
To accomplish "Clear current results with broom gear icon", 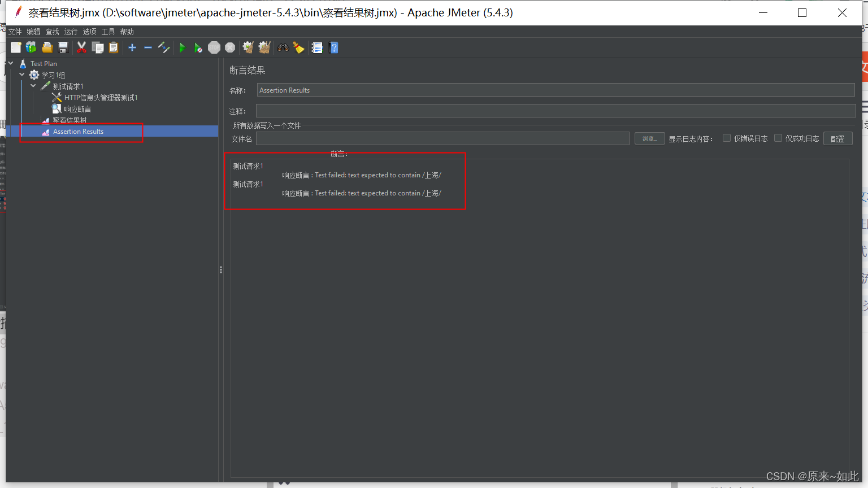I will coord(248,47).
